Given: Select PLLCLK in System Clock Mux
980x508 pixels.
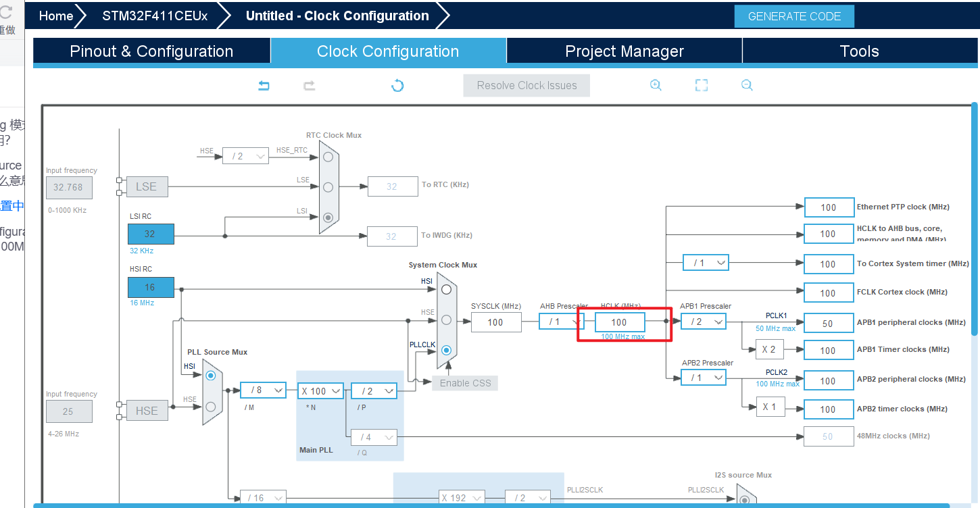Looking at the screenshot, I should click(446, 350).
